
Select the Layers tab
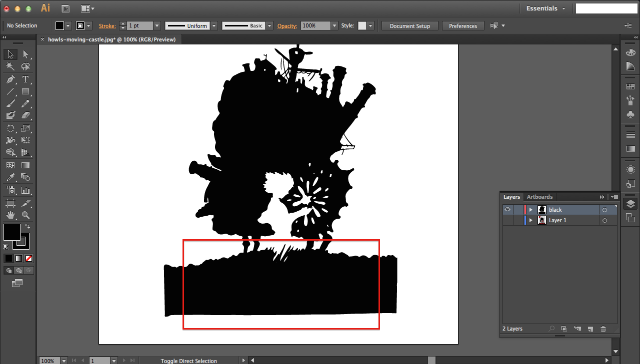(511, 197)
